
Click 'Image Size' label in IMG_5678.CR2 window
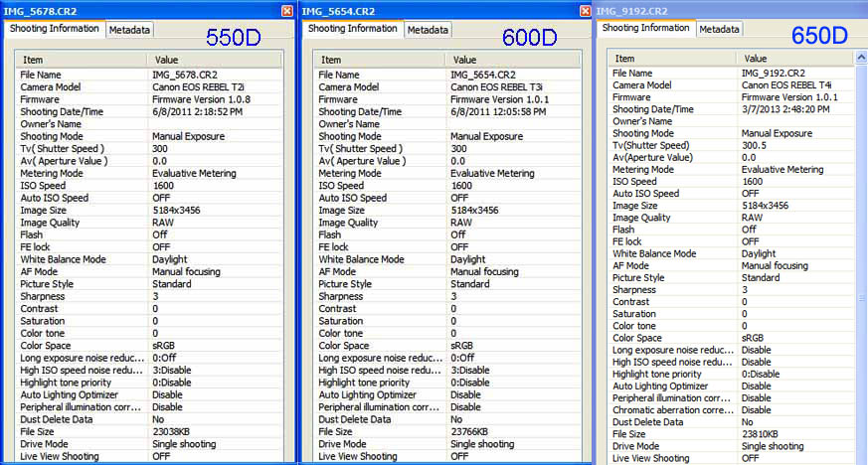(x=43, y=210)
